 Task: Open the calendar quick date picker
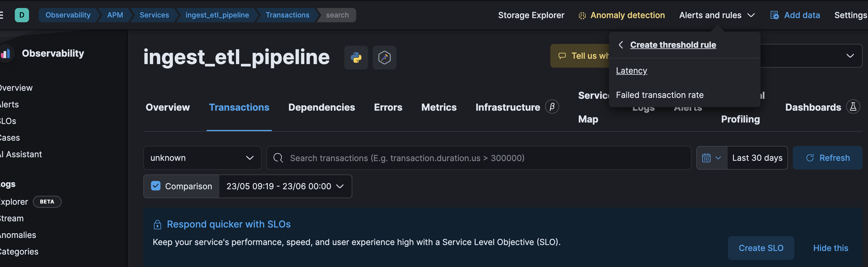tap(711, 158)
